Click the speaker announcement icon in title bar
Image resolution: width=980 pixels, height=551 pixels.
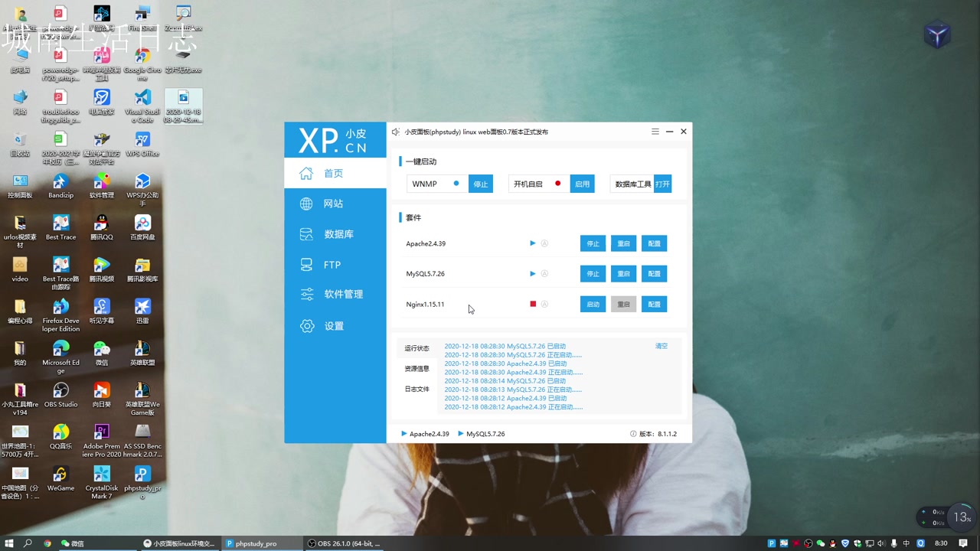[396, 132]
